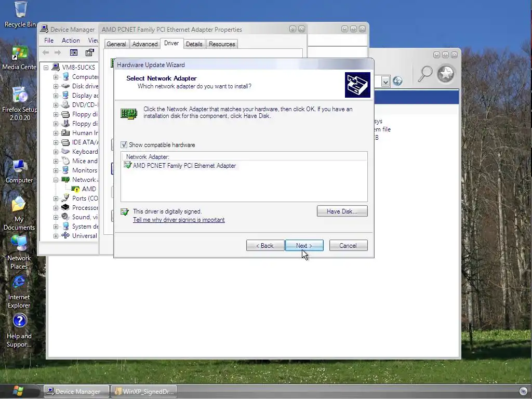Open the Have Disk dialog
The width and height of the screenshot is (532, 399).
[x=342, y=211]
